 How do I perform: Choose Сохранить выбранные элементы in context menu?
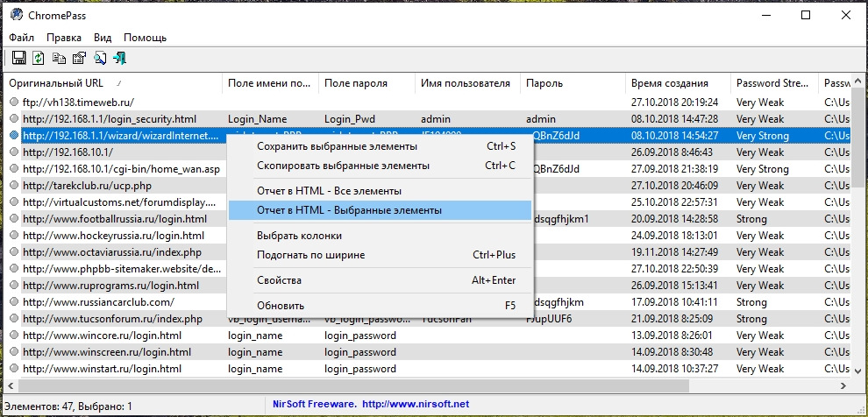(x=380, y=146)
